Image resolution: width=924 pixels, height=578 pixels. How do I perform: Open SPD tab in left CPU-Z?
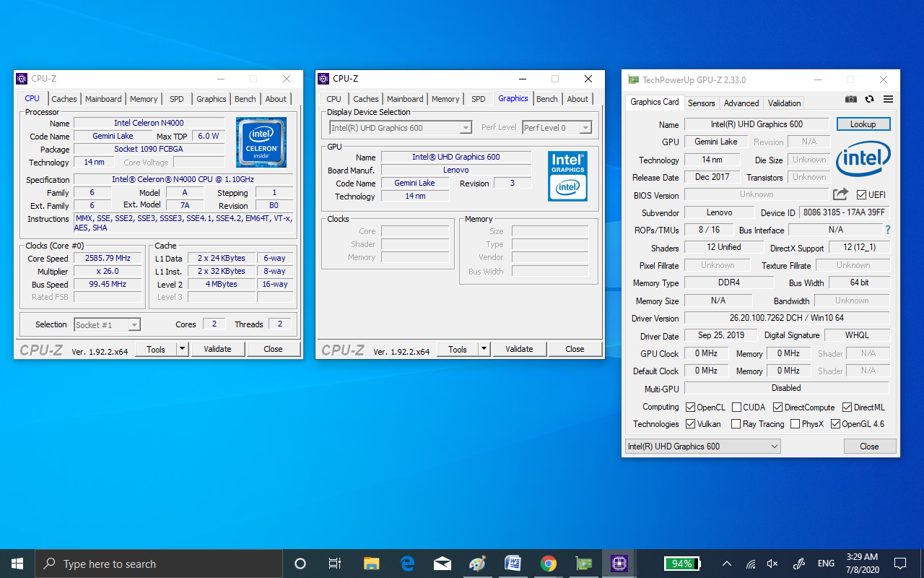click(x=177, y=99)
